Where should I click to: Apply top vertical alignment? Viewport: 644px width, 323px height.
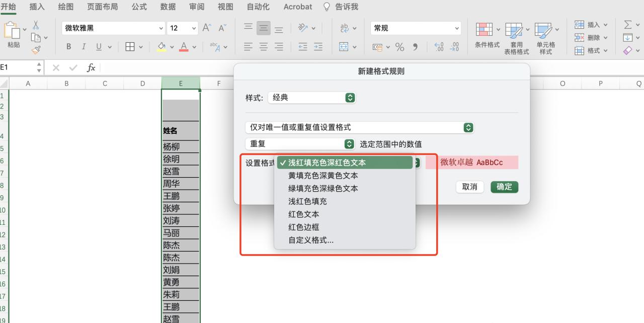tap(248, 28)
